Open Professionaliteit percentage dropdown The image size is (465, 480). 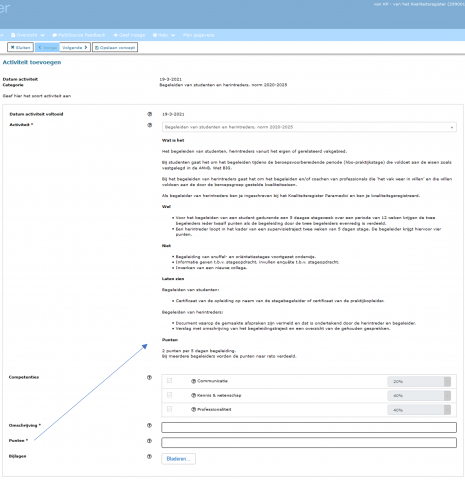(x=419, y=410)
